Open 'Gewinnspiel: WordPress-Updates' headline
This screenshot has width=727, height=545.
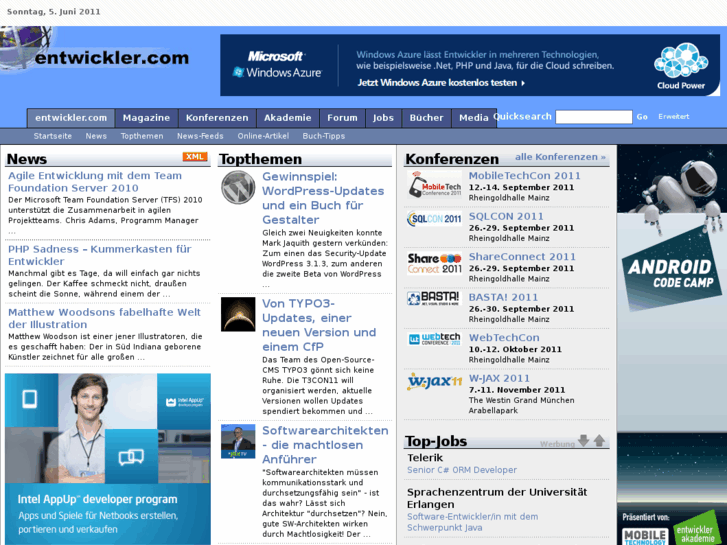(x=323, y=198)
